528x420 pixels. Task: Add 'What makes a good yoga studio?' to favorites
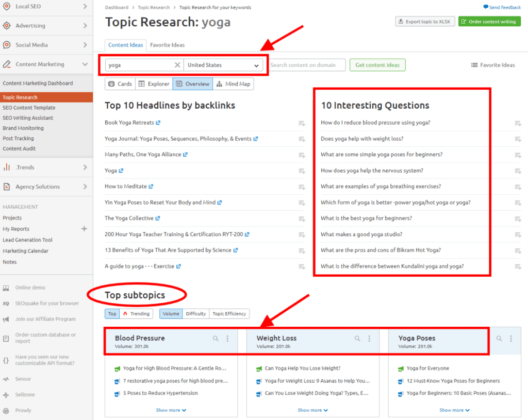(518, 234)
